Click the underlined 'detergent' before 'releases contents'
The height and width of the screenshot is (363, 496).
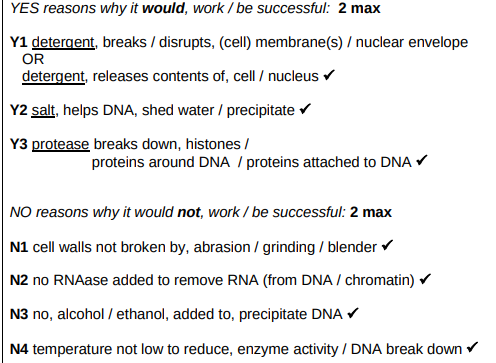[x=53, y=77]
